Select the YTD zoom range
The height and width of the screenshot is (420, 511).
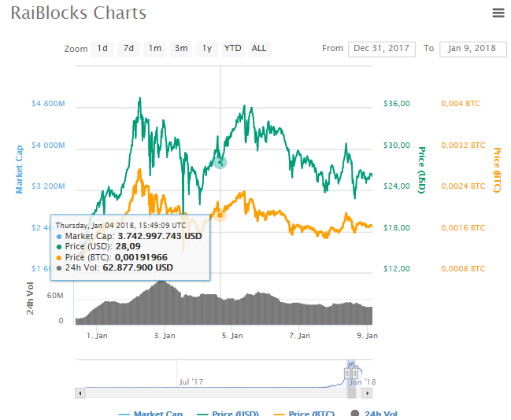coord(233,49)
